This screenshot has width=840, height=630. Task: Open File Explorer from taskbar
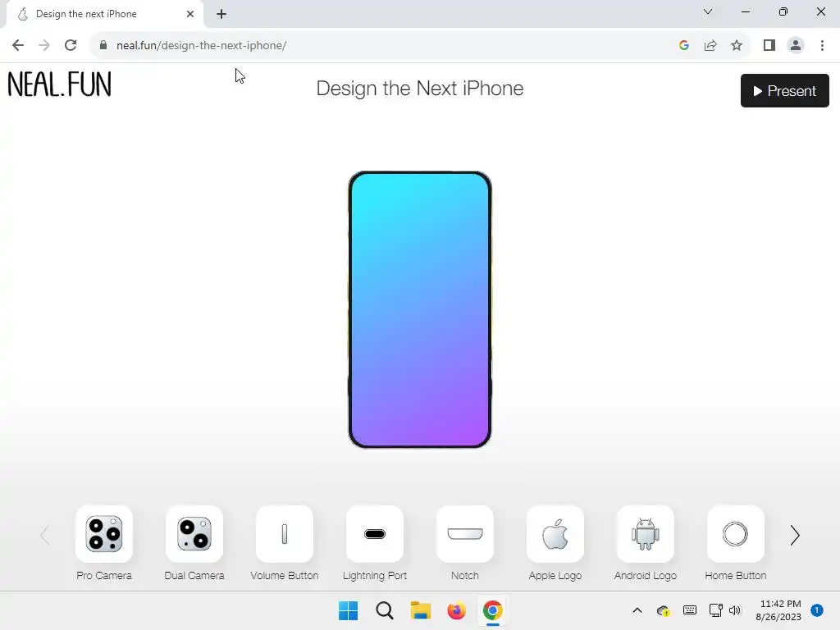coord(421,610)
